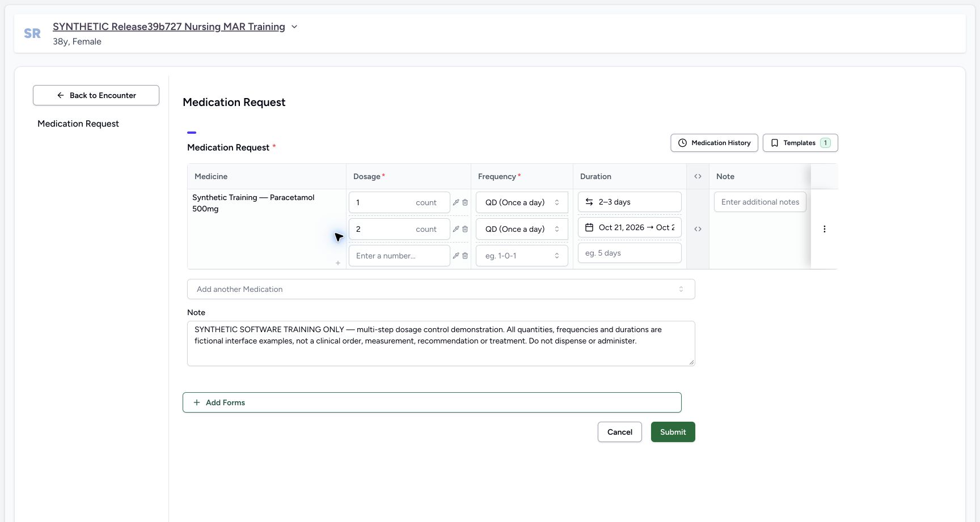Click the note textarea resize handle
The width and height of the screenshot is (980, 522).
pos(691,362)
